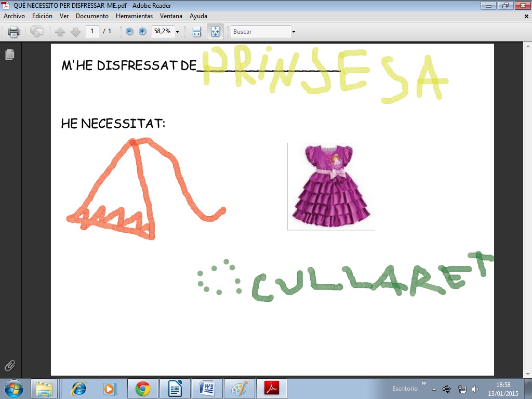Open Google Chrome from the taskbar
This screenshot has width=532, height=399.
pos(143,389)
